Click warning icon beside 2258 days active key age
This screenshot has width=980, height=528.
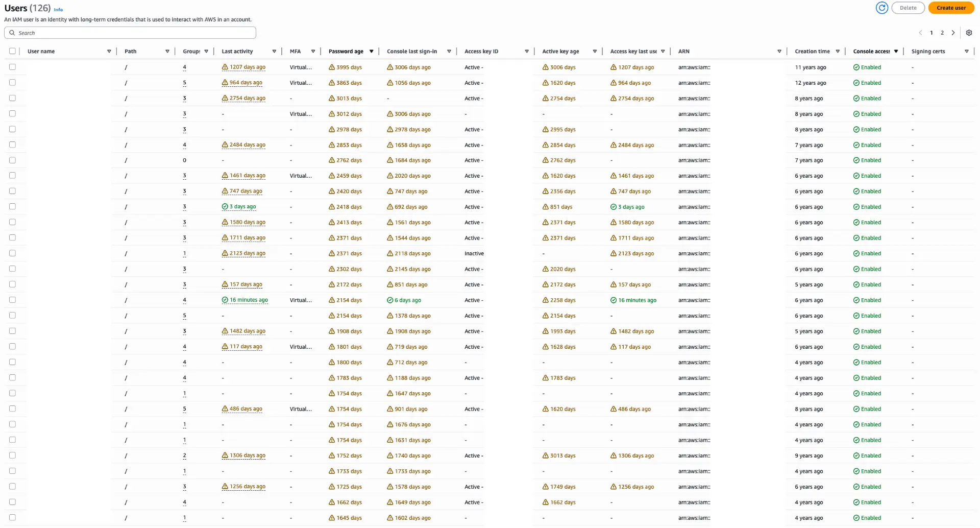(546, 300)
